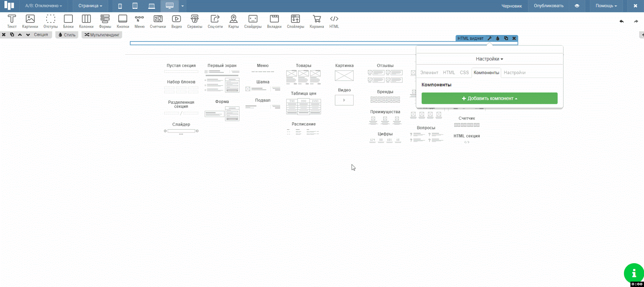Click the Черновик button
The image size is (644, 287).
512,6
